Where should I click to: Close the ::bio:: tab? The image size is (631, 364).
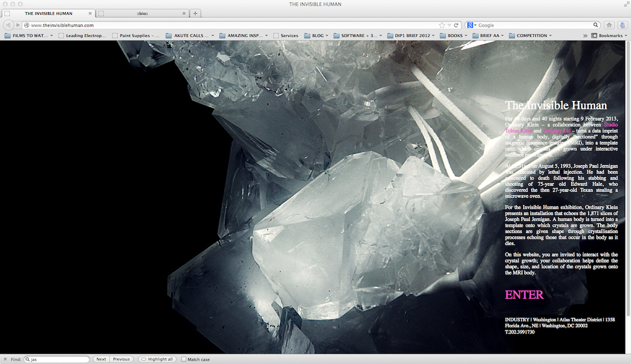pyautogui.click(x=183, y=13)
